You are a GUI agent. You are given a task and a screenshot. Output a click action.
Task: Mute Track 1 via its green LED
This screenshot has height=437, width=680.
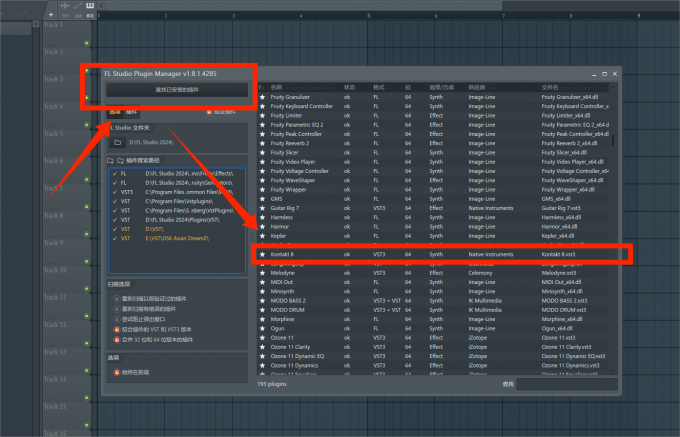[87, 43]
